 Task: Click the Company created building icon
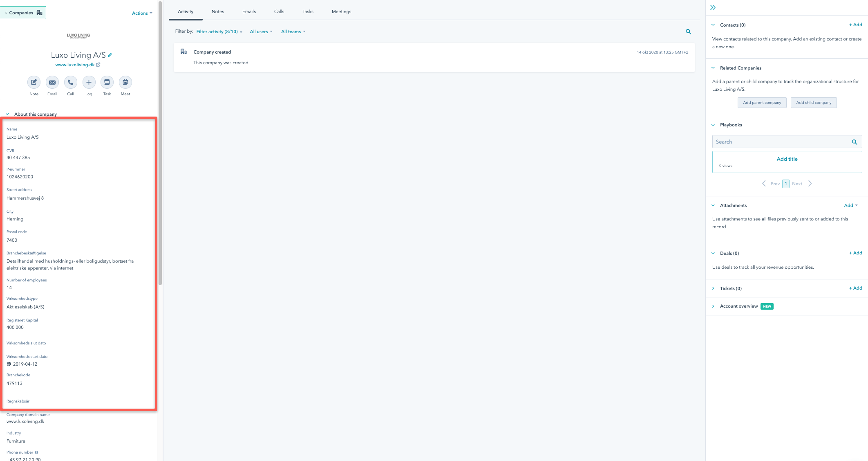(183, 52)
